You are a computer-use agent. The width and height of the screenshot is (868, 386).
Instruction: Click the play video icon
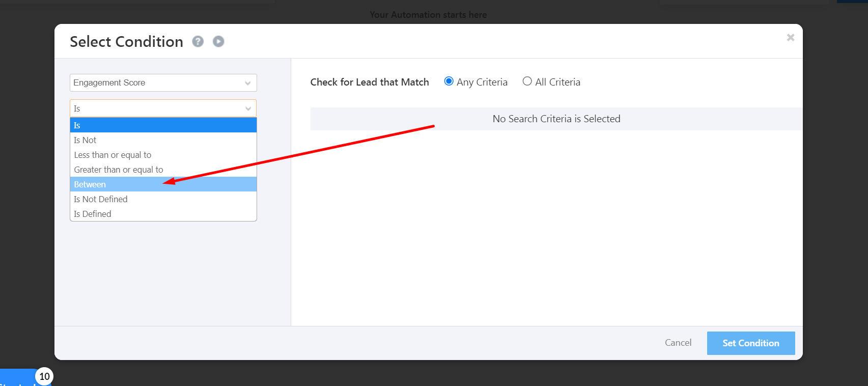click(218, 42)
